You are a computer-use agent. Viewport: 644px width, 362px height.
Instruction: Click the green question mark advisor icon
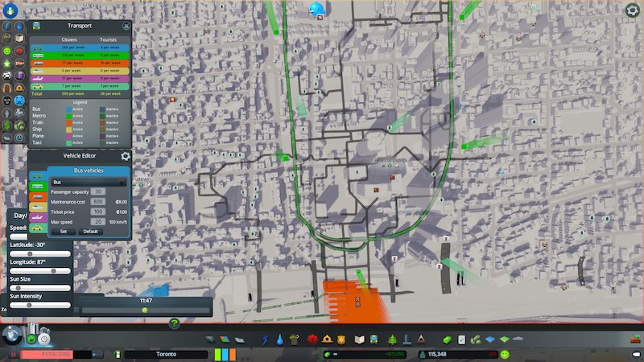(x=174, y=323)
